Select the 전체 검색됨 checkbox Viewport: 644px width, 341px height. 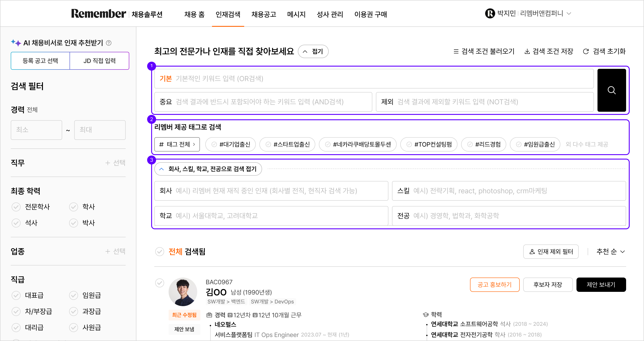point(159,252)
